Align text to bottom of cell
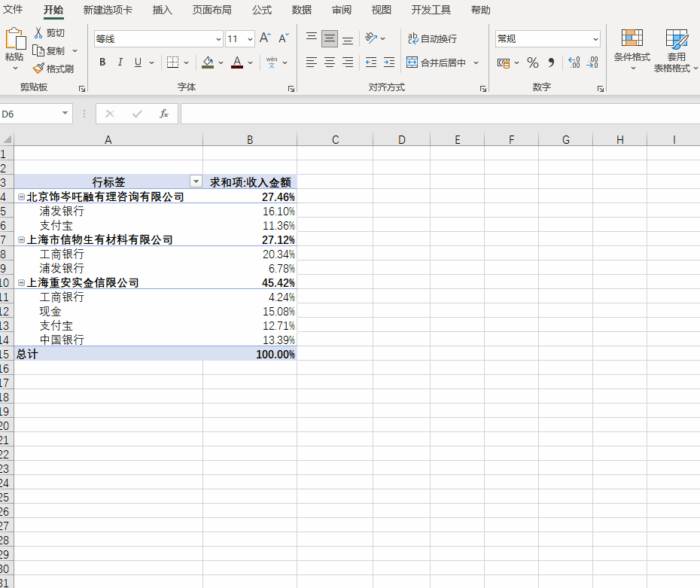The width and height of the screenshot is (700, 588). 348,39
